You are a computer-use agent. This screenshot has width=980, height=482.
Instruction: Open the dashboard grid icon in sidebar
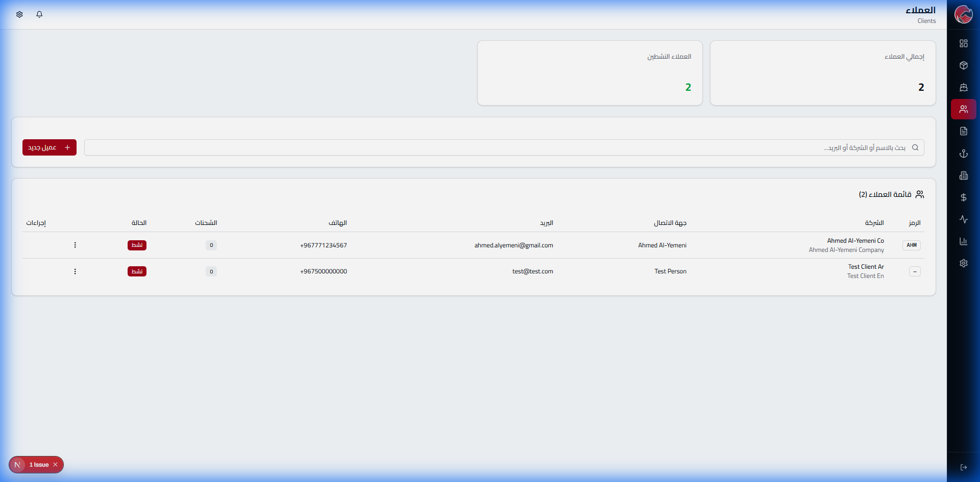point(963,43)
